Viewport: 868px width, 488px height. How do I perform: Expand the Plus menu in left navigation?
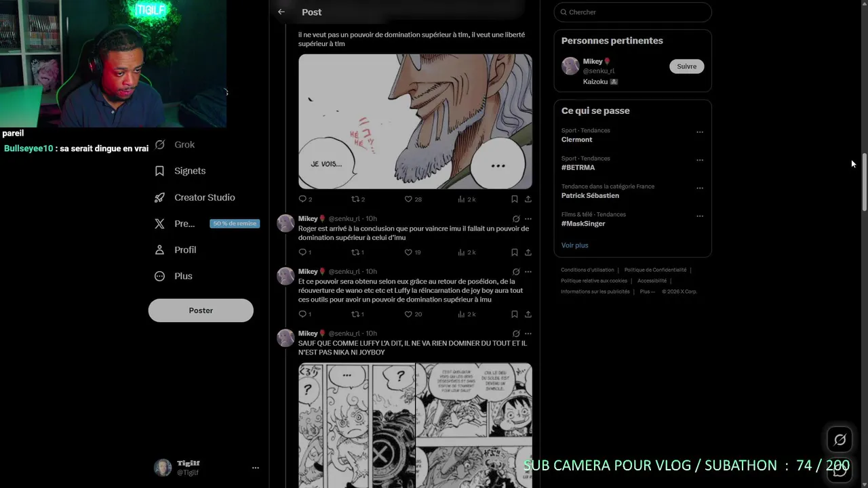point(174,276)
